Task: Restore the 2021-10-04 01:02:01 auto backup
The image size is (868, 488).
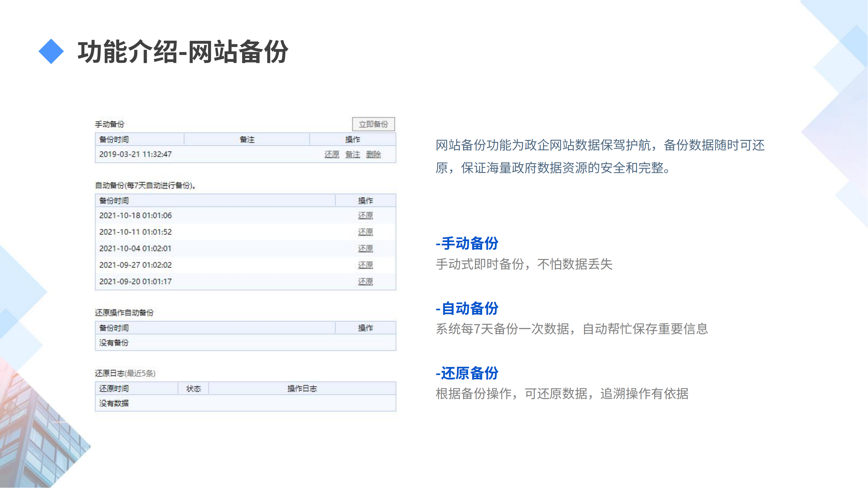Action: pyautogui.click(x=365, y=249)
